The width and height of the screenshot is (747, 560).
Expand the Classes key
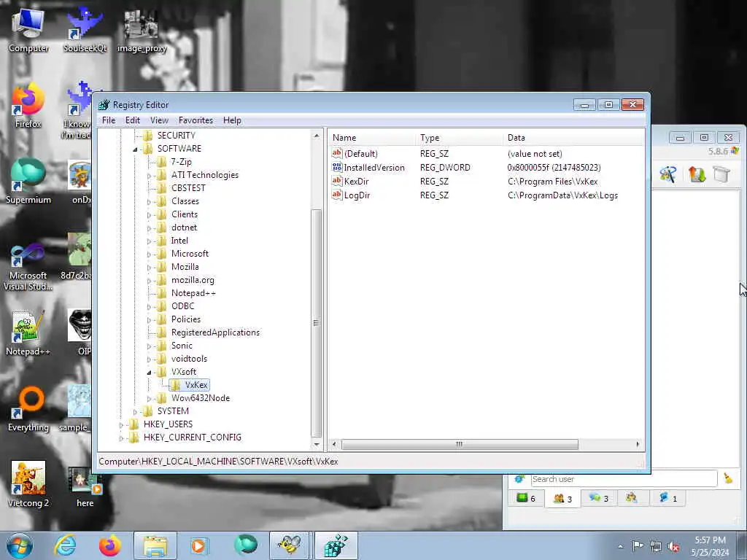point(149,202)
